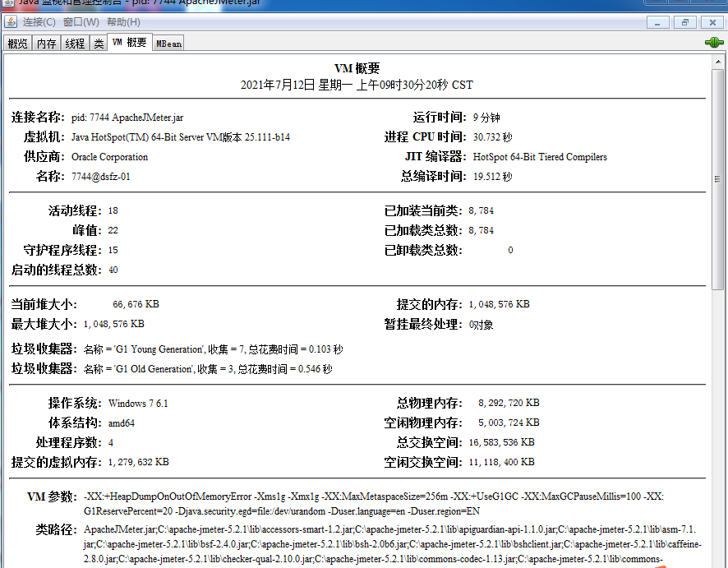Image resolution: width=728 pixels, height=568 pixels.
Task: Click the 已加装当前类 value 8,784
Action: 481,211
